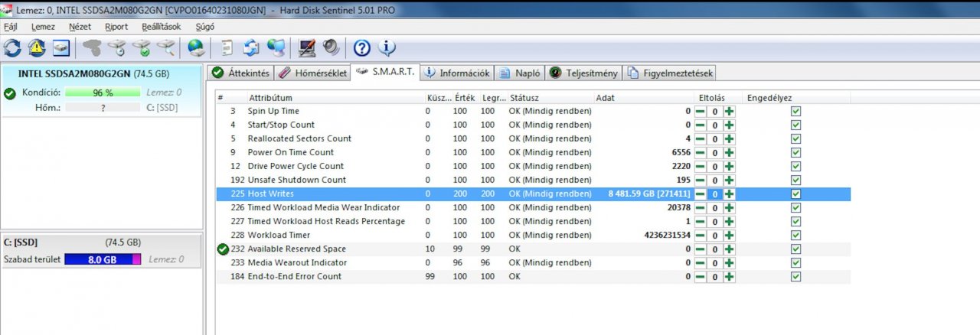Click plus offset button for End-to-End Error Count

(x=729, y=276)
